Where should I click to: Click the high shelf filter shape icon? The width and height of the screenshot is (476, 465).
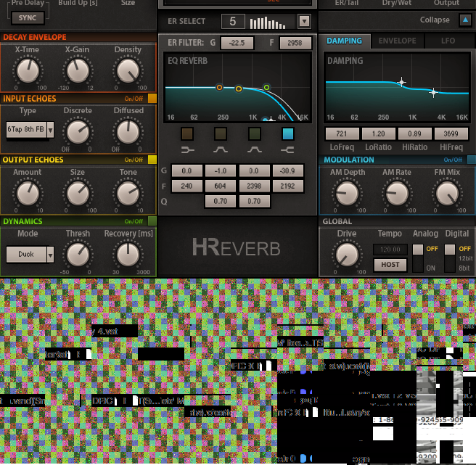287,149
